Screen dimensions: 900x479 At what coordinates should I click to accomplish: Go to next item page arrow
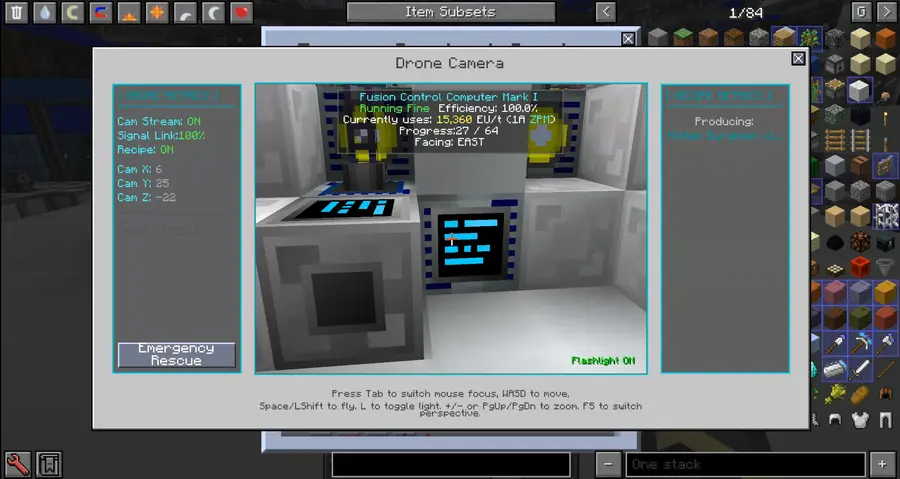887,12
